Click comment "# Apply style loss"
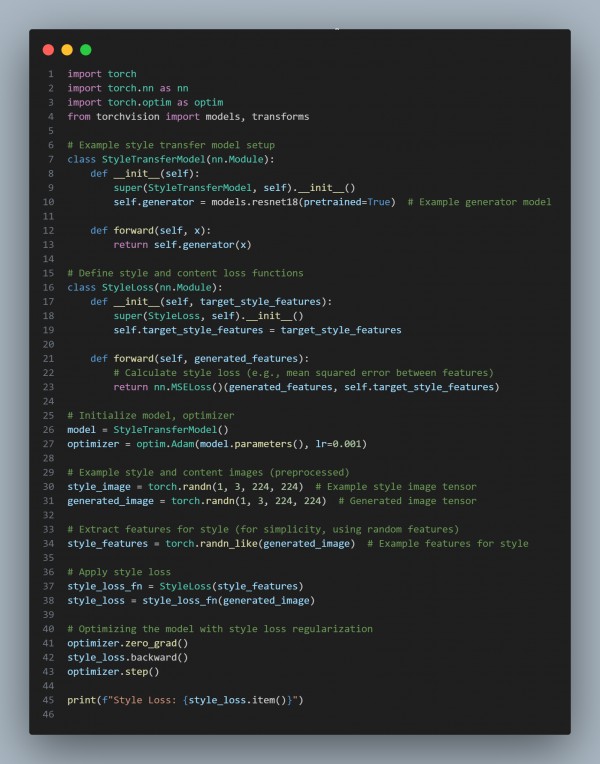 pyautogui.click(x=119, y=572)
